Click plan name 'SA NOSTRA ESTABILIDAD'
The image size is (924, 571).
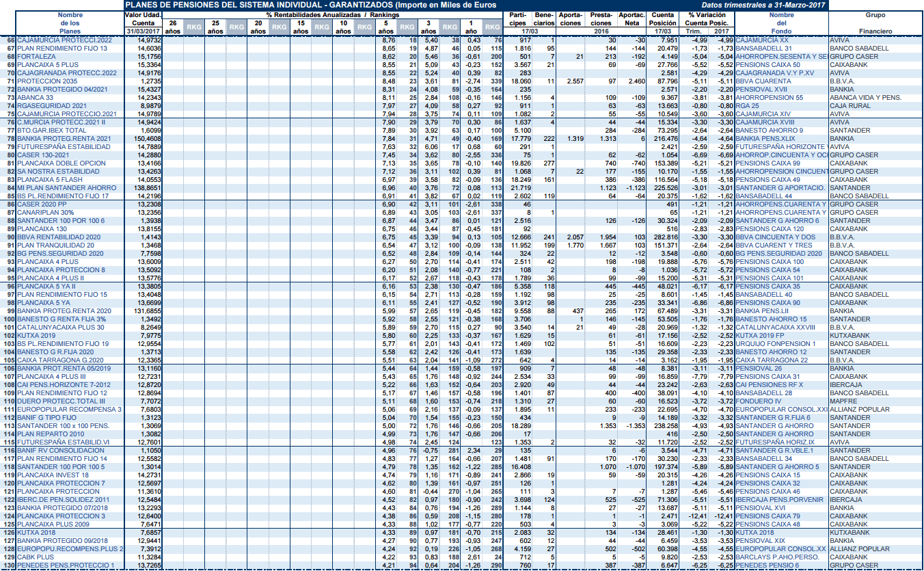click(x=58, y=172)
